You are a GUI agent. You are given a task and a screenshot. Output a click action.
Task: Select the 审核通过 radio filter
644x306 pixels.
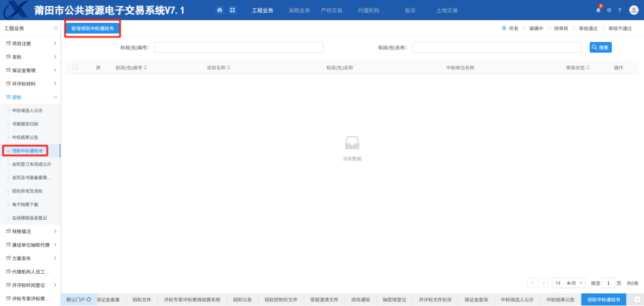tap(574, 29)
